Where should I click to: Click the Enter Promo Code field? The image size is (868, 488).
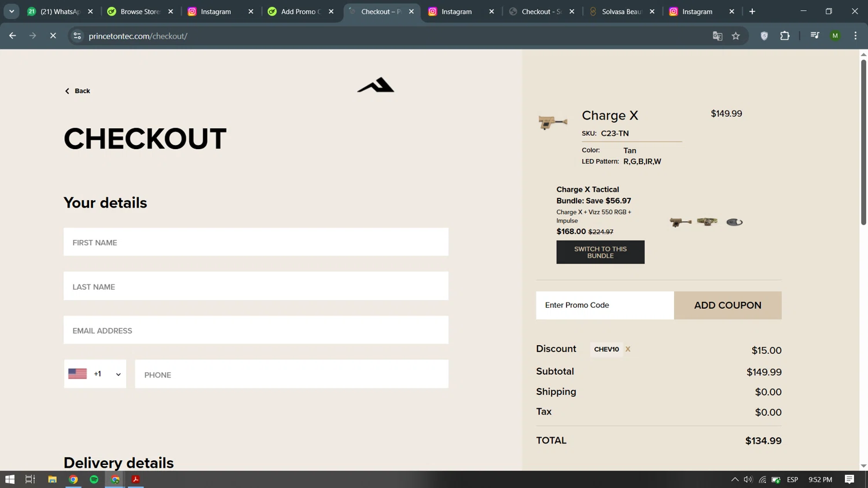[x=605, y=305]
